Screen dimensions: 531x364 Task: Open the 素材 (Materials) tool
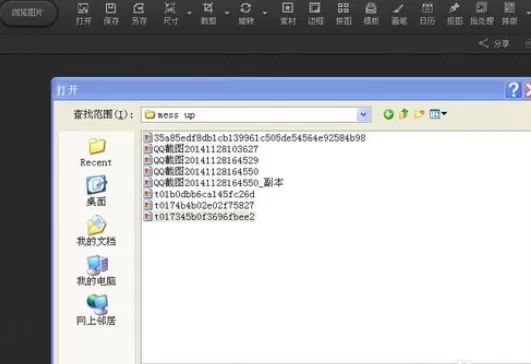[x=288, y=14]
